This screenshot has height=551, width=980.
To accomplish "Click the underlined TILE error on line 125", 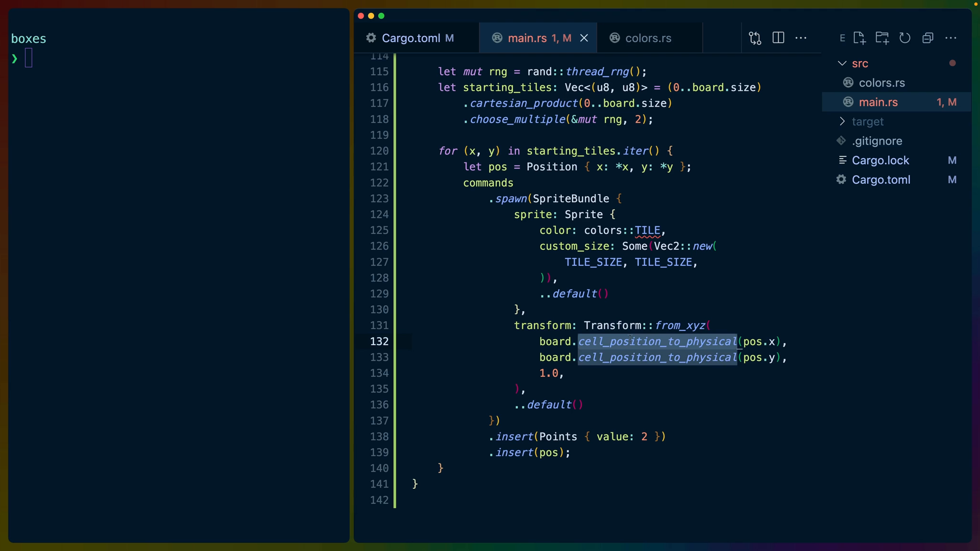I will (647, 231).
